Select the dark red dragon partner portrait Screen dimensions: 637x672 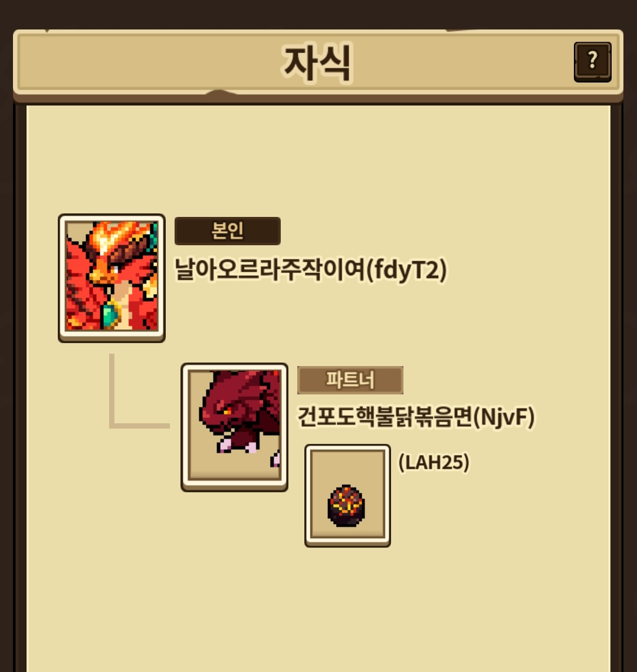[x=234, y=426]
